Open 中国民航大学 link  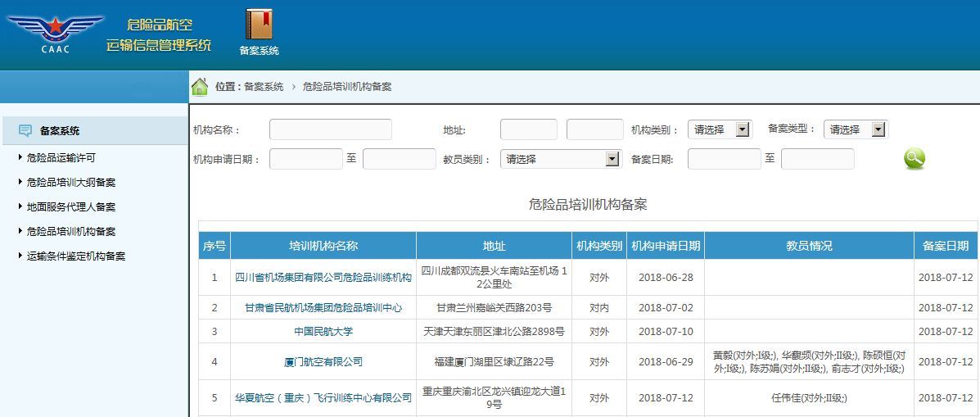[x=323, y=331]
